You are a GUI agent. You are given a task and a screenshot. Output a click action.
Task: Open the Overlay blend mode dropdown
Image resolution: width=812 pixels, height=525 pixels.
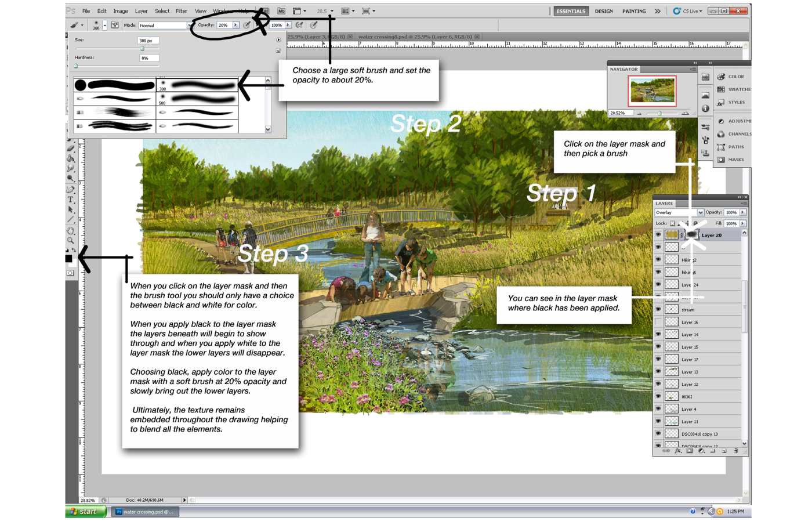[x=700, y=212]
